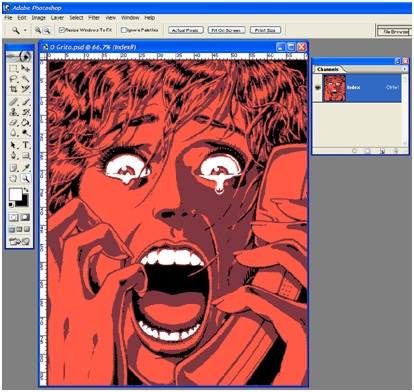The width and height of the screenshot is (414, 392).
Task: Select the History Brush tool
Action: click(x=25, y=112)
